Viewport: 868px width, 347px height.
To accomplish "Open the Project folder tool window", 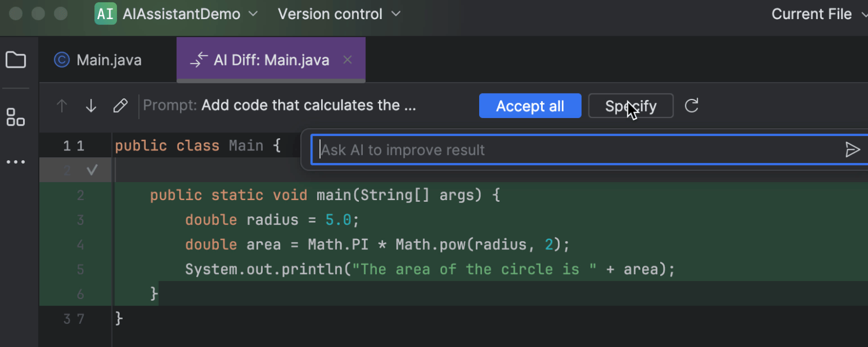I will click(x=16, y=60).
